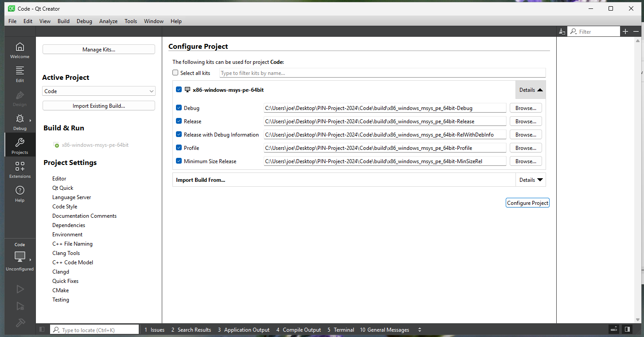
Task: Check the Select all kits box
Action: [x=176, y=73]
